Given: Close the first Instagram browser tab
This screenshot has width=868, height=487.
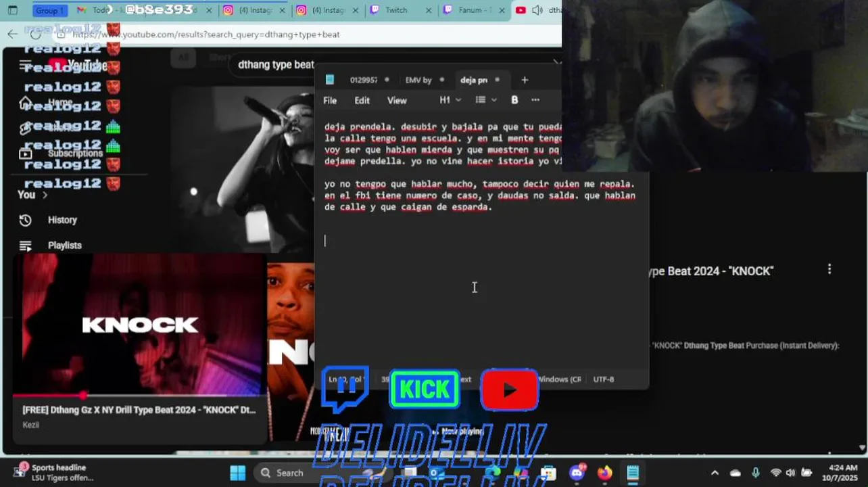Looking at the screenshot, I should coord(283,10).
